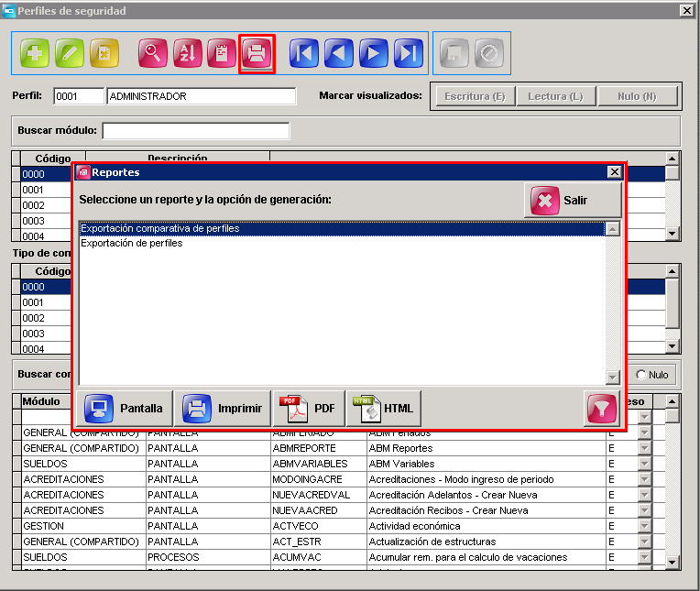Close the Reportes dialog with X

click(615, 172)
